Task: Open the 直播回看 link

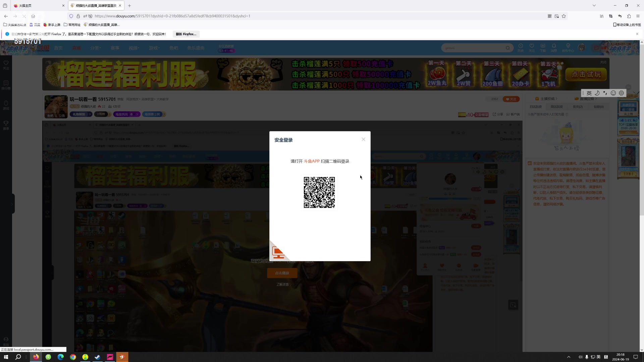Action: click(x=586, y=99)
